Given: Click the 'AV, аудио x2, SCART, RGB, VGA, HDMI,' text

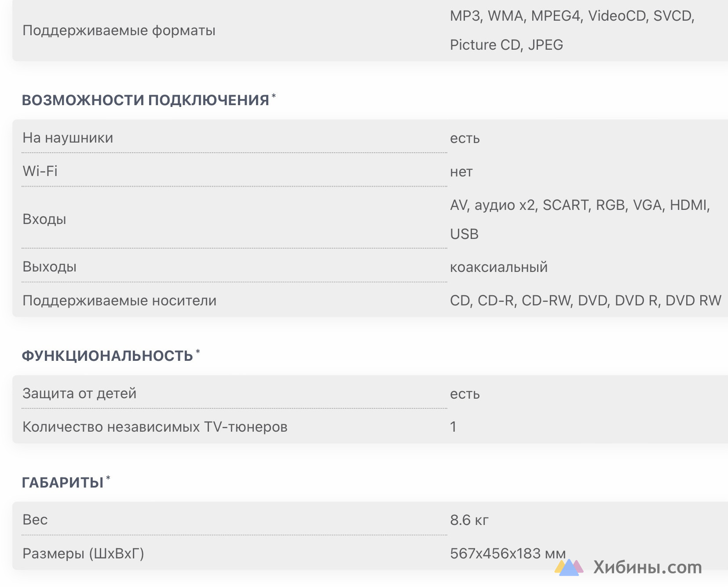Looking at the screenshot, I should click(580, 205).
